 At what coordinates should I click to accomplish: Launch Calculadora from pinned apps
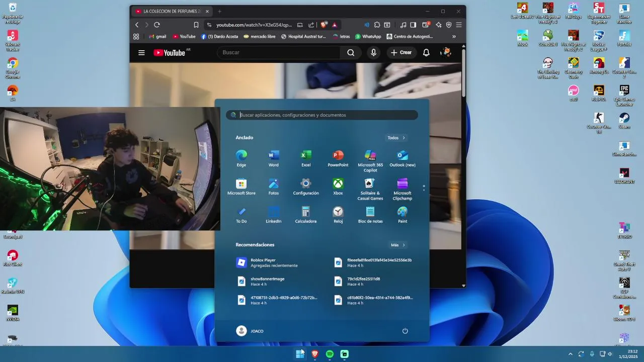(306, 215)
